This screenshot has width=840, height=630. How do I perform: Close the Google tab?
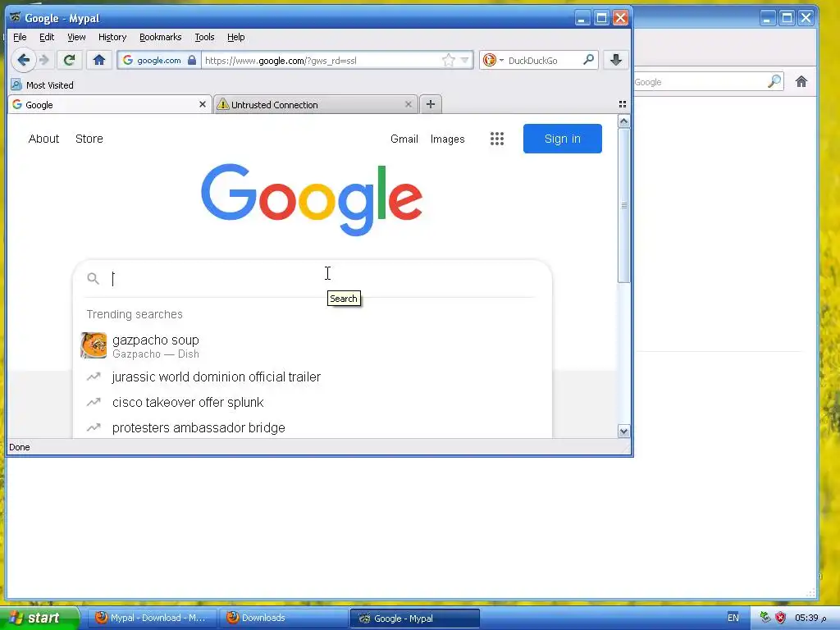pos(203,104)
